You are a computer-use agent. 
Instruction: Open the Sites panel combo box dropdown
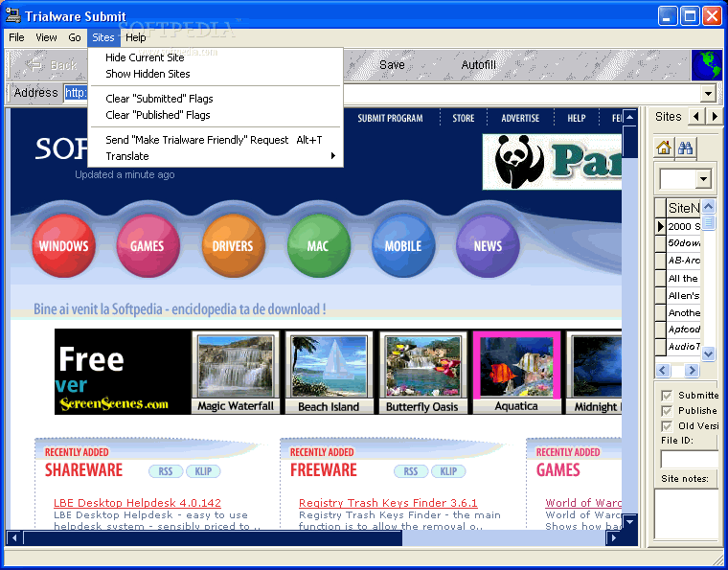(704, 179)
